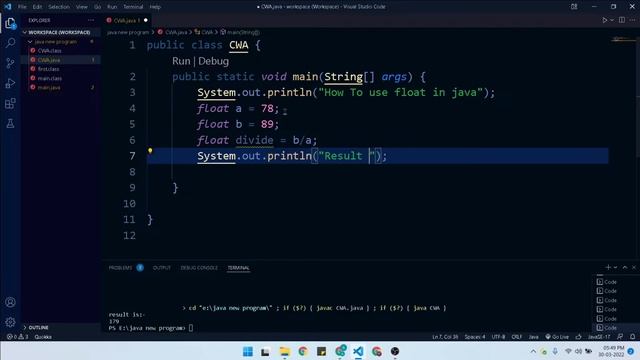Screen dimensions: 640x360
Task: Open Windows Start button on taskbar
Action: tap(247, 351)
